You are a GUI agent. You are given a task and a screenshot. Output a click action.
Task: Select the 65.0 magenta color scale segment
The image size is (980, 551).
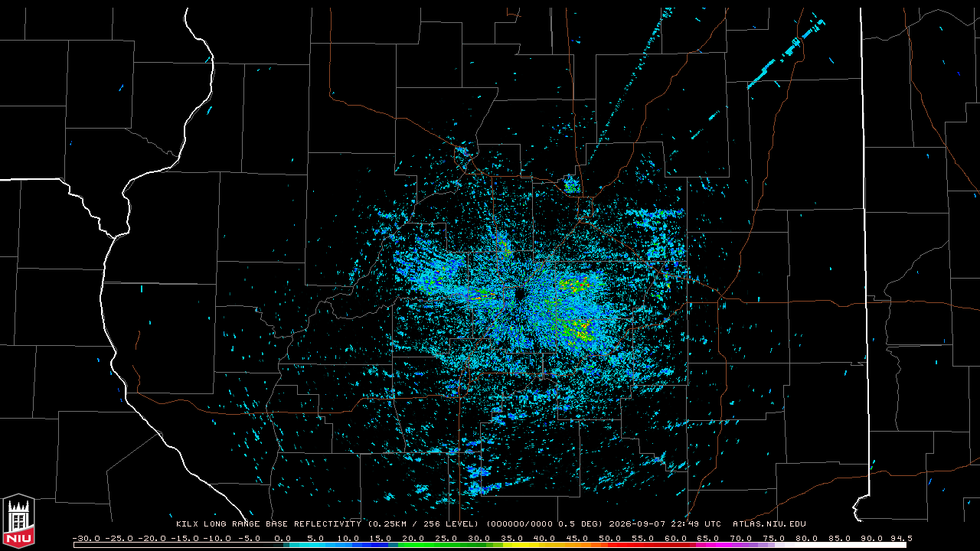(707, 545)
